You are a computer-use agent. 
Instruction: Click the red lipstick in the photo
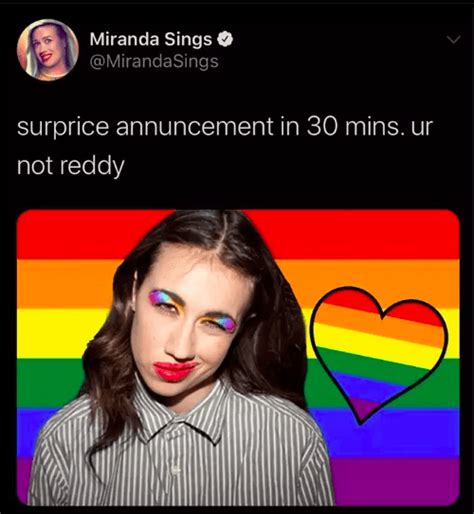click(174, 369)
